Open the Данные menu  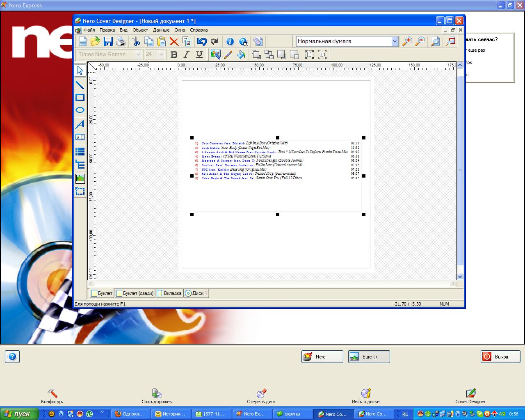point(161,30)
